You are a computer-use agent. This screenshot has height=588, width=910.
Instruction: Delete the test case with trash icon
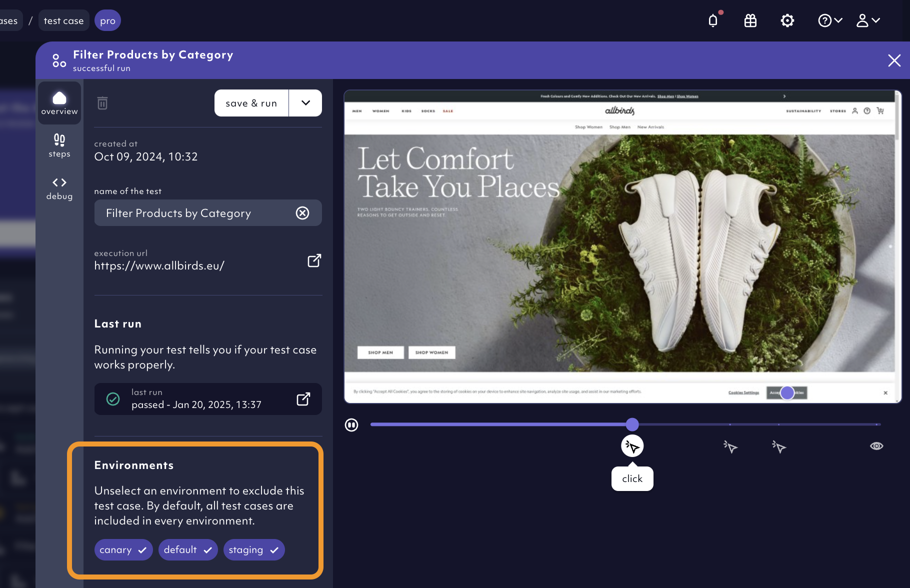[x=102, y=103]
